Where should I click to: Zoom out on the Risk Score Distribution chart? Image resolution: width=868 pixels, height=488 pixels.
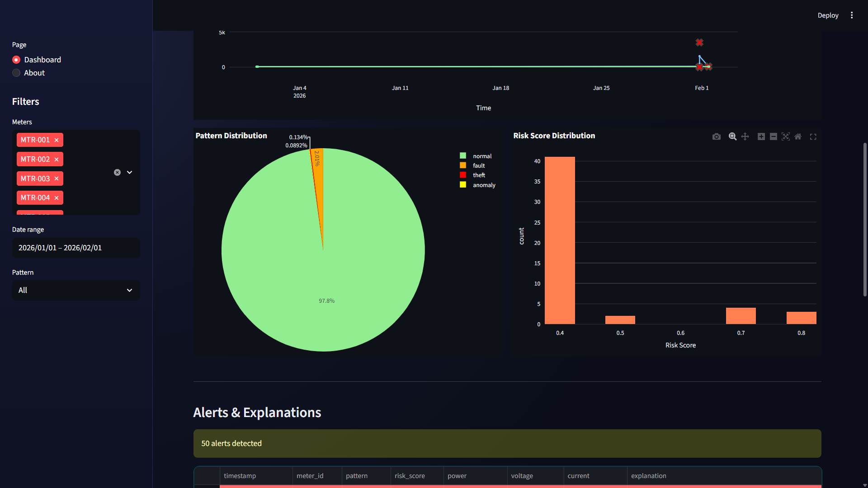(774, 136)
